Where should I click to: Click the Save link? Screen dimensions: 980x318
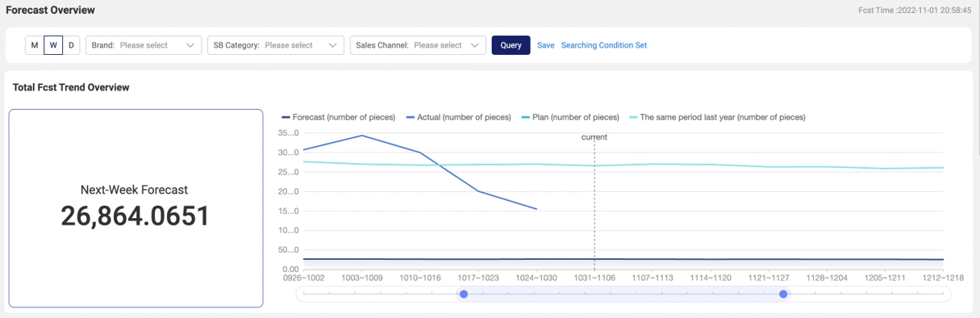click(546, 45)
